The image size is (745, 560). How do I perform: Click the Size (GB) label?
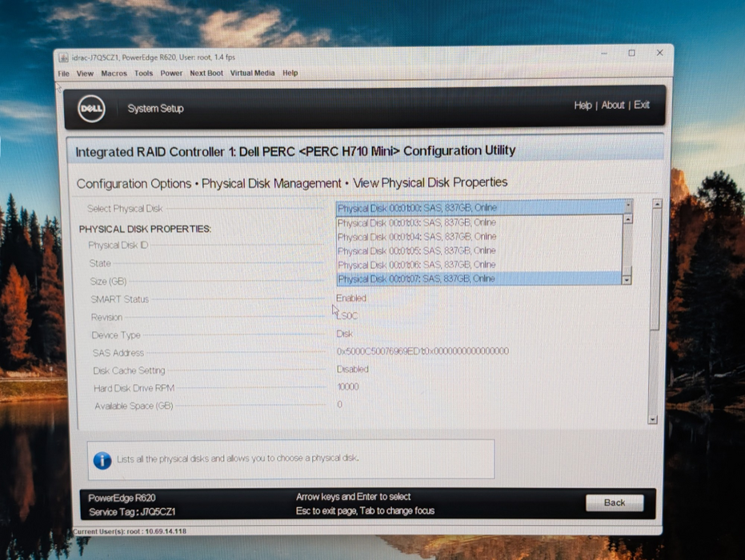coord(108,281)
